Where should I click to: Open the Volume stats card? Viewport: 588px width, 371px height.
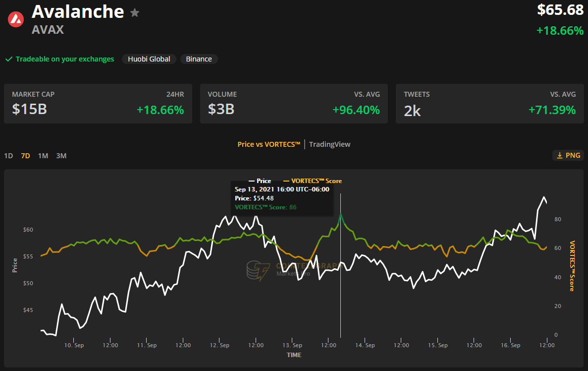(294, 104)
